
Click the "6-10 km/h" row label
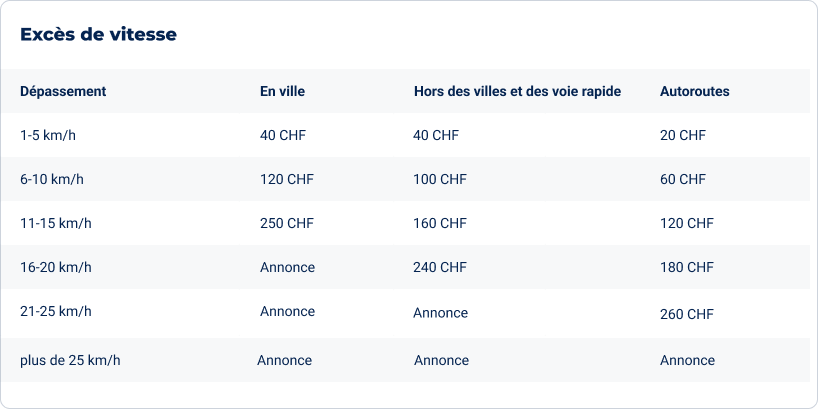tap(52, 179)
